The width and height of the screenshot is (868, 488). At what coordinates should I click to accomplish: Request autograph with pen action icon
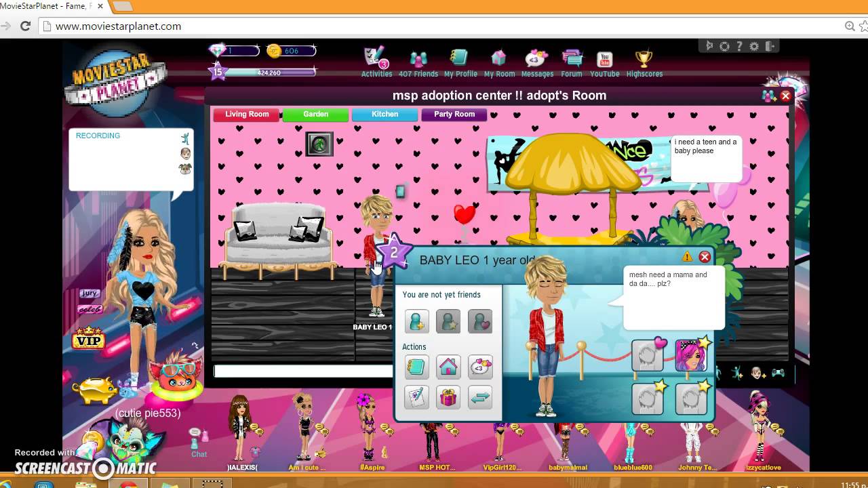(x=416, y=397)
